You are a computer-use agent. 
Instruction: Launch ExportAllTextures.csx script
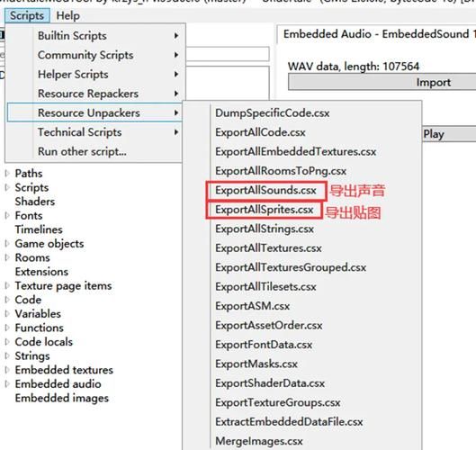pos(269,248)
